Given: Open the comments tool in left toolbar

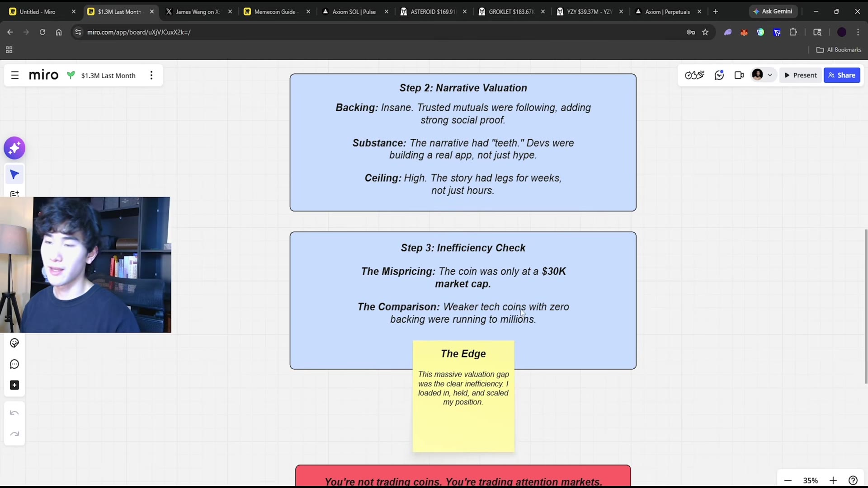Looking at the screenshot, I should 14,364.
